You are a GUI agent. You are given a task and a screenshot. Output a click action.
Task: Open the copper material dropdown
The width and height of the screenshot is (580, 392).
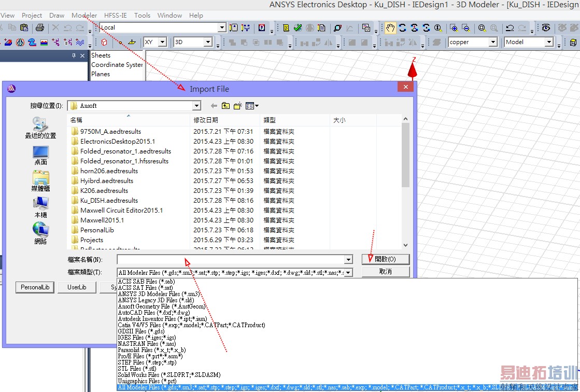click(493, 42)
